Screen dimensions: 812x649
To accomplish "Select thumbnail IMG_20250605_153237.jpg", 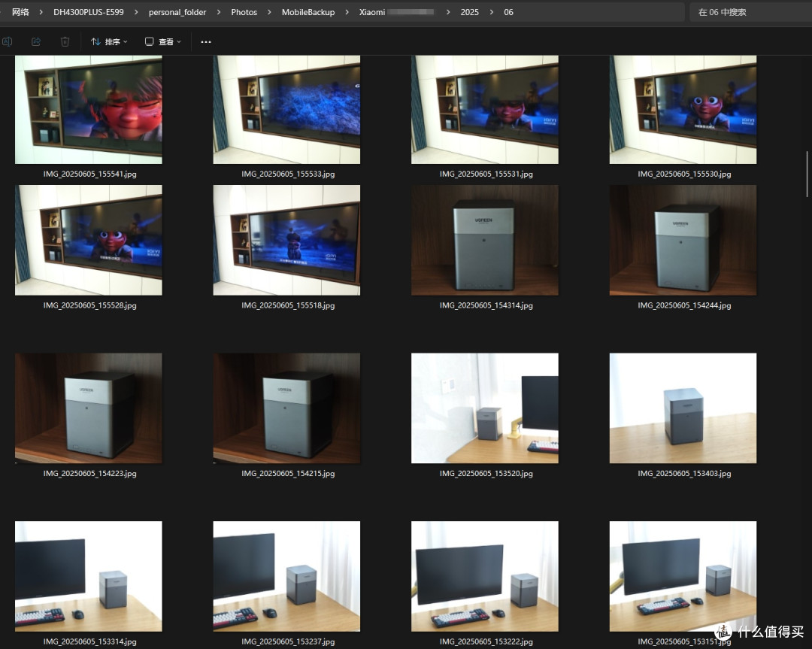I will (286, 576).
